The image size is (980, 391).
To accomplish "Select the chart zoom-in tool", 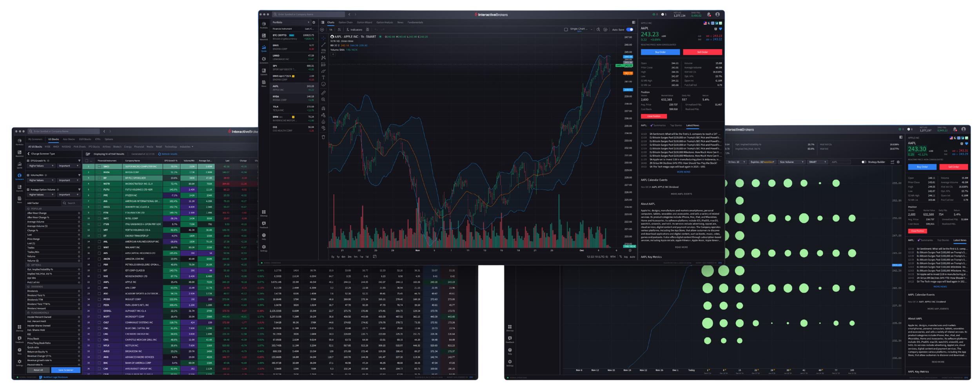I will coord(323,100).
